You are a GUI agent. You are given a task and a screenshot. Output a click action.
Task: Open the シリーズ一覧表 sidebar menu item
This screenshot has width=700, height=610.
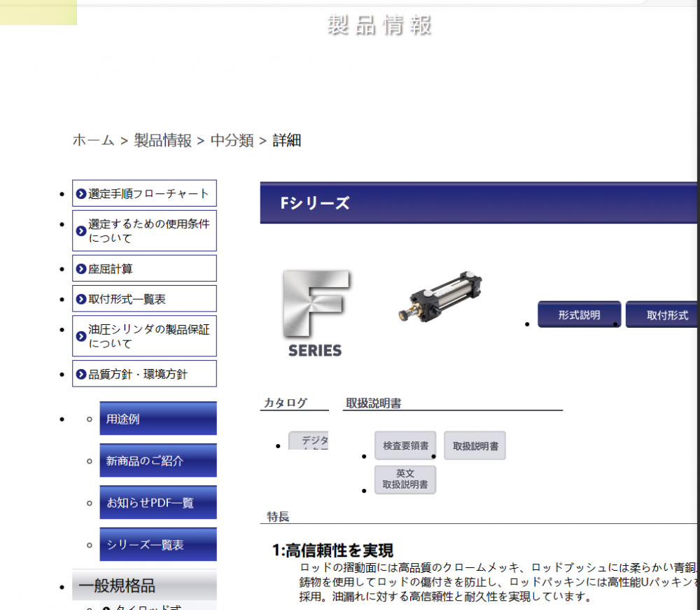click(x=157, y=544)
